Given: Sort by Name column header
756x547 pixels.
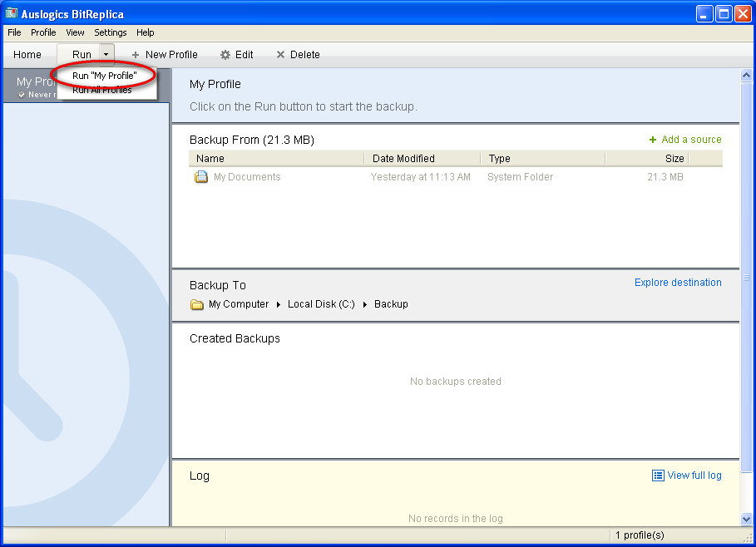Looking at the screenshot, I should click(276, 159).
